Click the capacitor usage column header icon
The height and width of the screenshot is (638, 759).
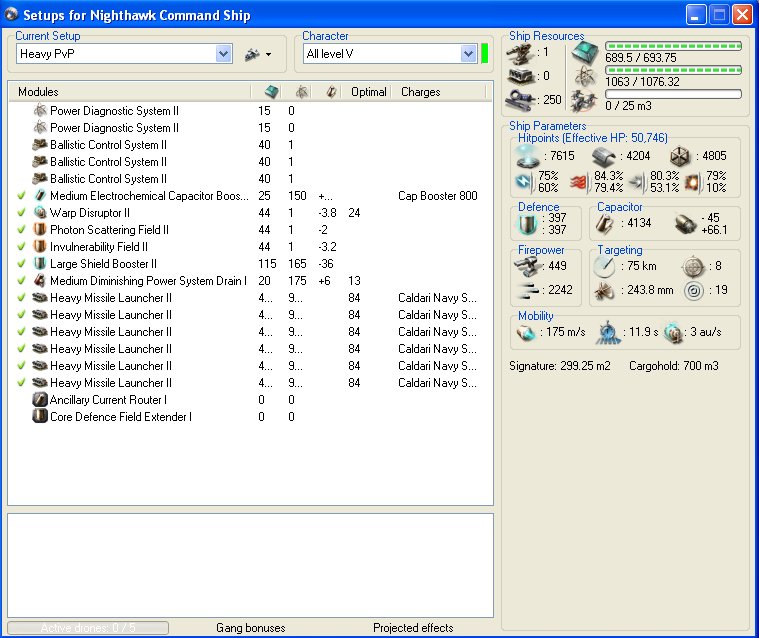(x=331, y=92)
